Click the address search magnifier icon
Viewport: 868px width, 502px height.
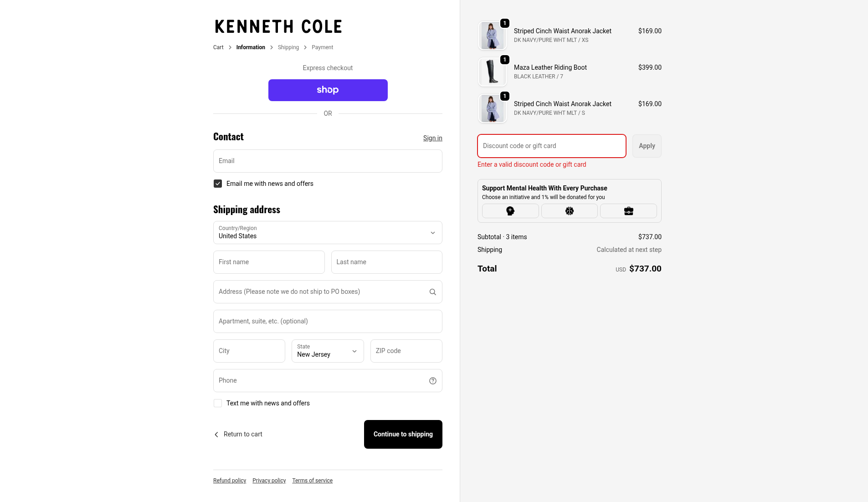click(x=432, y=292)
